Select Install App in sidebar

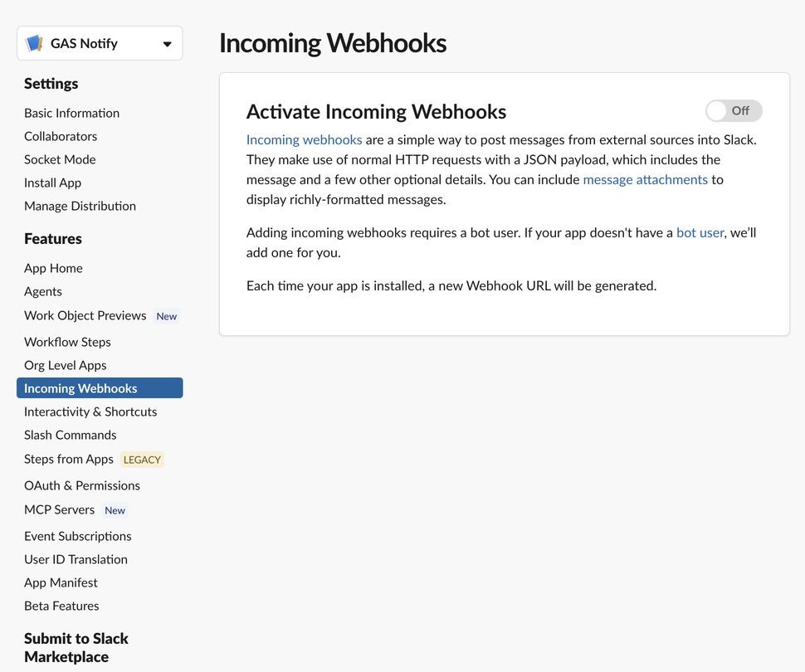pos(53,183)
